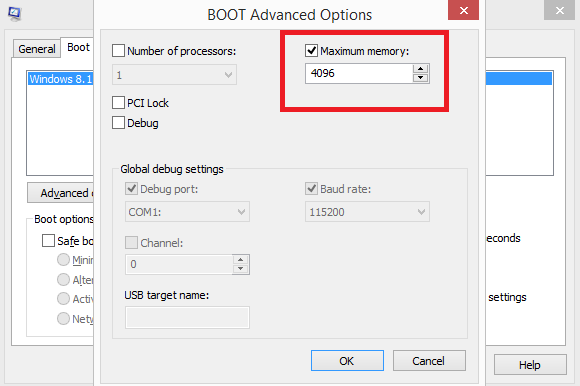
Task: Confirm settings with the OK button
Action: (347, 360)
